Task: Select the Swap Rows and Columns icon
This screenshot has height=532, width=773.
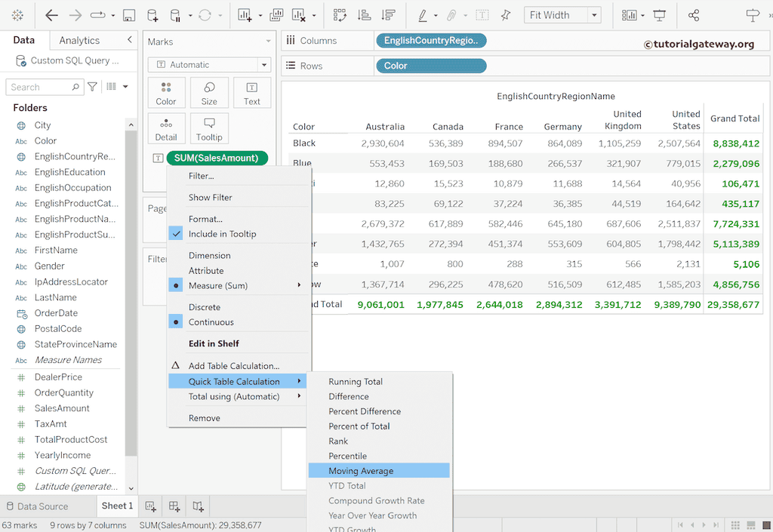Action: (x=340, y=14)
